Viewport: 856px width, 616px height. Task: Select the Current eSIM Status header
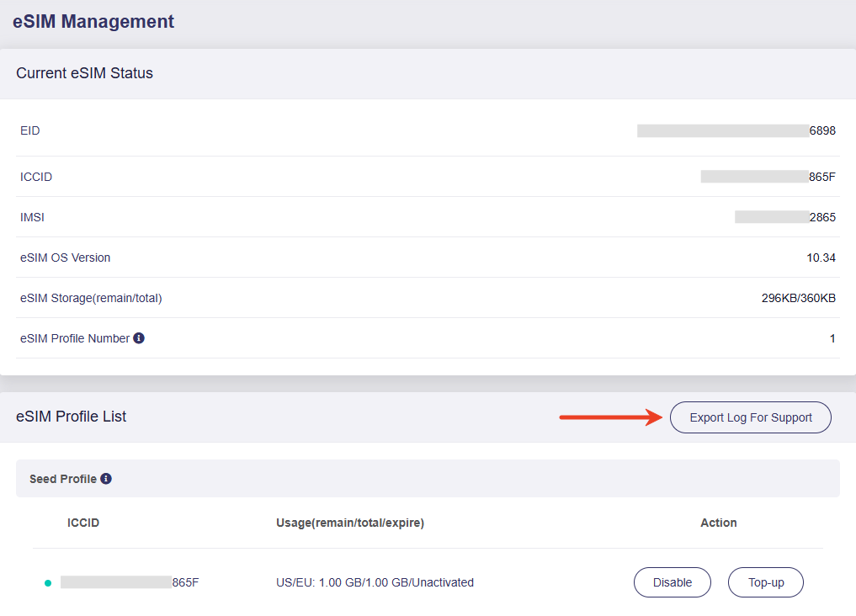pos(84,73)
